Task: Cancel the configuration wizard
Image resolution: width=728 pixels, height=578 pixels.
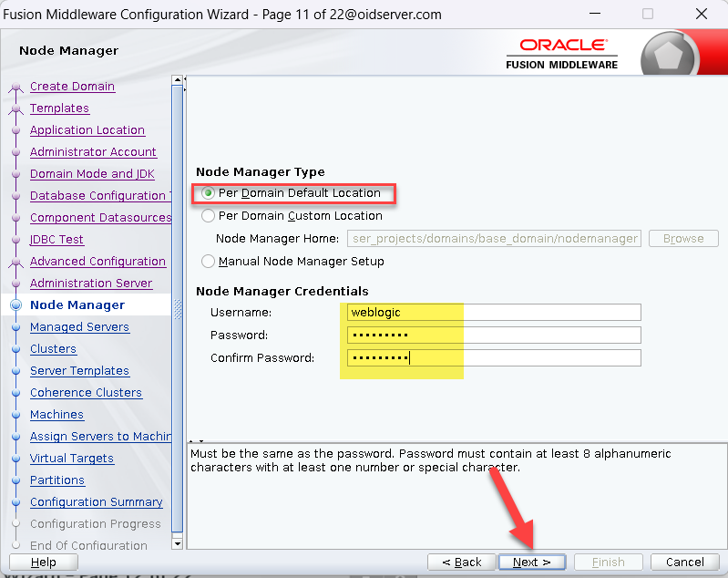Action: point(684,563)
